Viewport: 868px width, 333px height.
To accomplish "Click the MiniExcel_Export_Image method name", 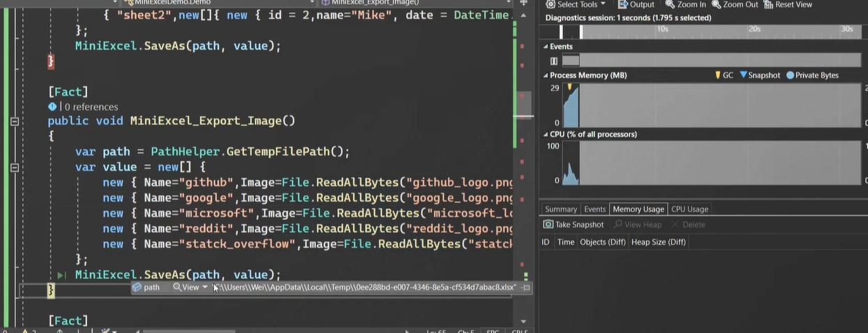I will pos(206,121).
